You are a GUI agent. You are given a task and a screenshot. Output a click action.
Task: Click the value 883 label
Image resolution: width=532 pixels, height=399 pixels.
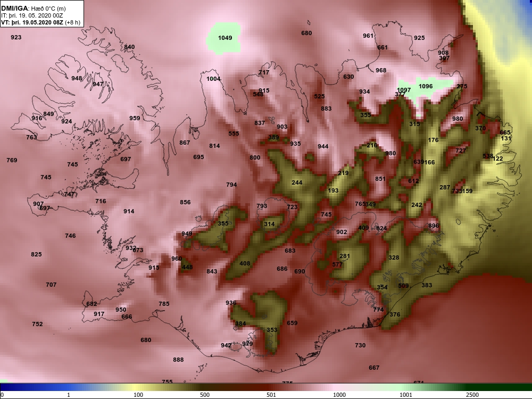tap(326, 109)
